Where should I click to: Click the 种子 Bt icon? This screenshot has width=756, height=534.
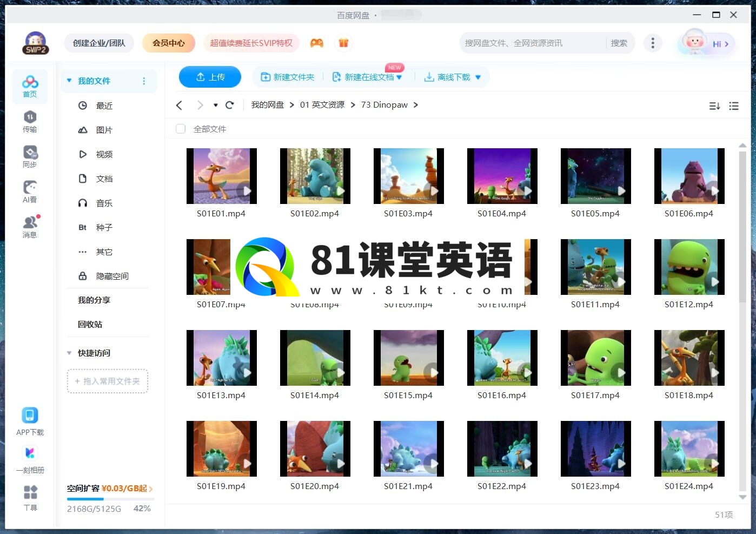83,227
